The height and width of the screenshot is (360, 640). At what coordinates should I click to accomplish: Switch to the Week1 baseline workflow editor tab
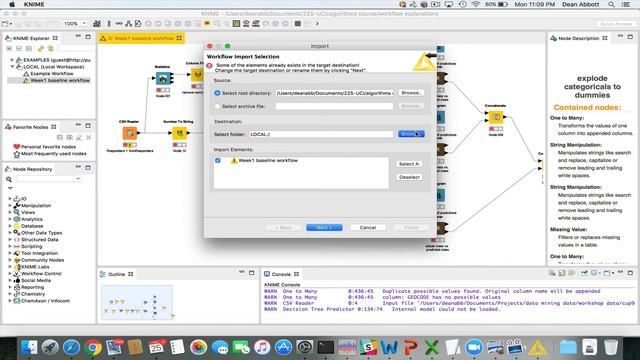click(x=141, y=38)
